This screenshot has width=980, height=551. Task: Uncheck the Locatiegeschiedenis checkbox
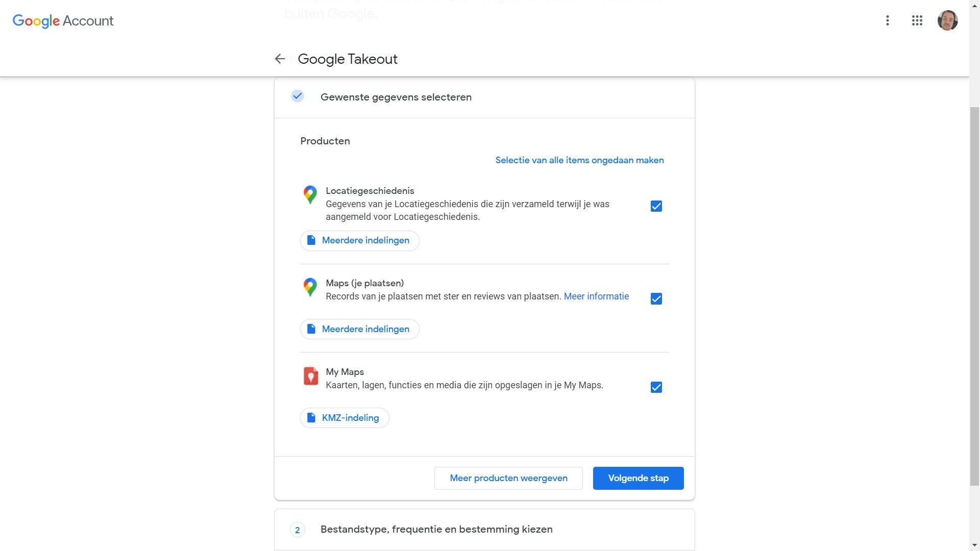click(656, 206)
